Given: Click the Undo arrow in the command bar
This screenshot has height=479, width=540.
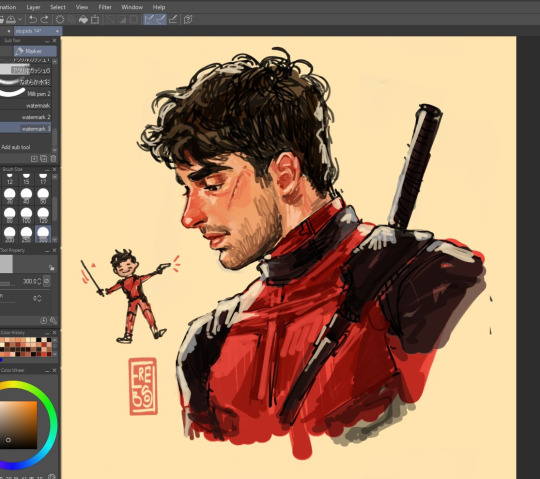Looking at the screenshot, I should (x=33, y=20).
